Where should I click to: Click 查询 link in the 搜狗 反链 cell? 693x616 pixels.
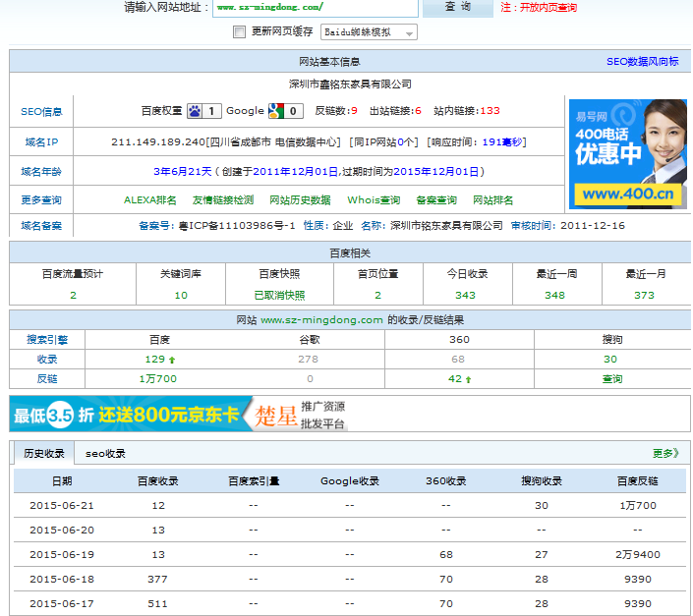(x=611, y=379)
